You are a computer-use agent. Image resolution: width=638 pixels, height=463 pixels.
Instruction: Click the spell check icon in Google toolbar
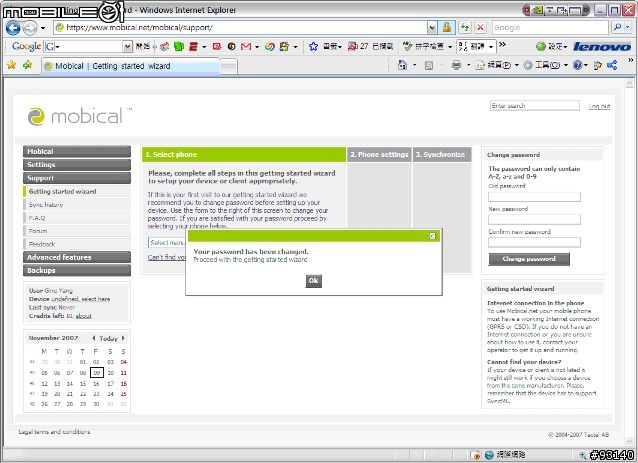click(408, 46)
